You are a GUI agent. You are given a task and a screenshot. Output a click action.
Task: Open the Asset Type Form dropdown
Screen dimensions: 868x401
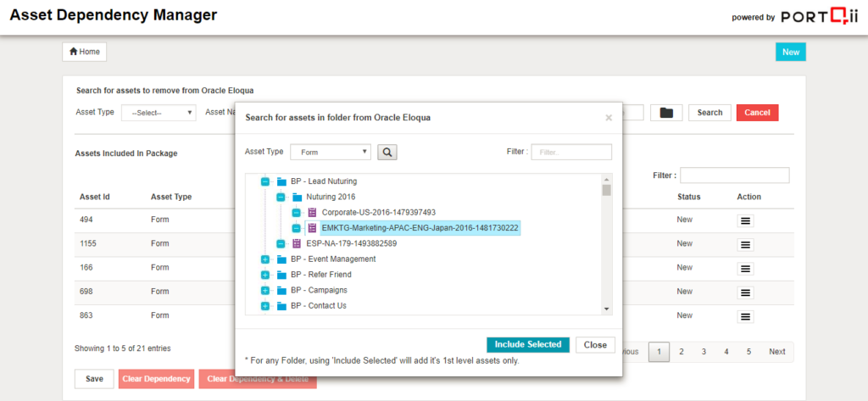[330, 152]
